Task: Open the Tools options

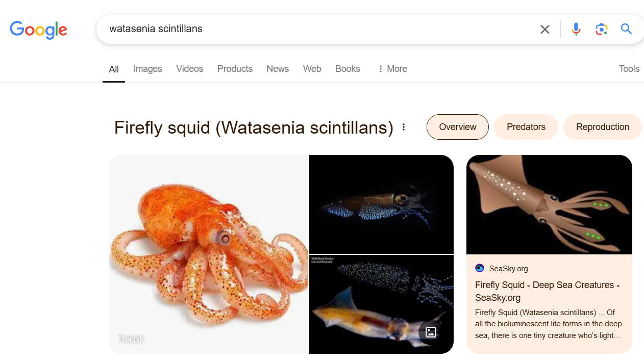Action: point(629,69)
